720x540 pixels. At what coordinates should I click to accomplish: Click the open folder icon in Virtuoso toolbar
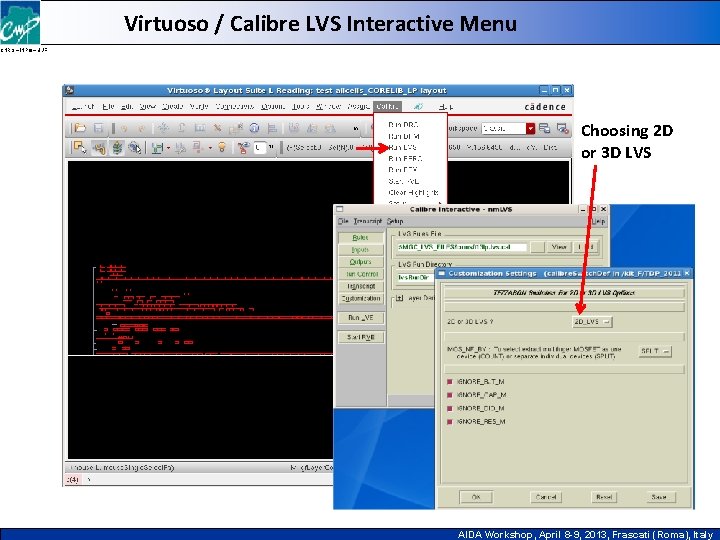80,128
